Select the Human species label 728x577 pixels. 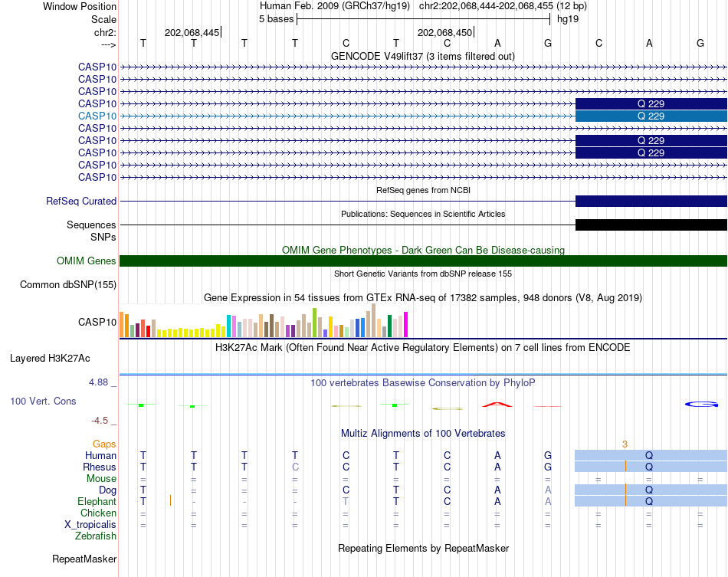(100, 455)
